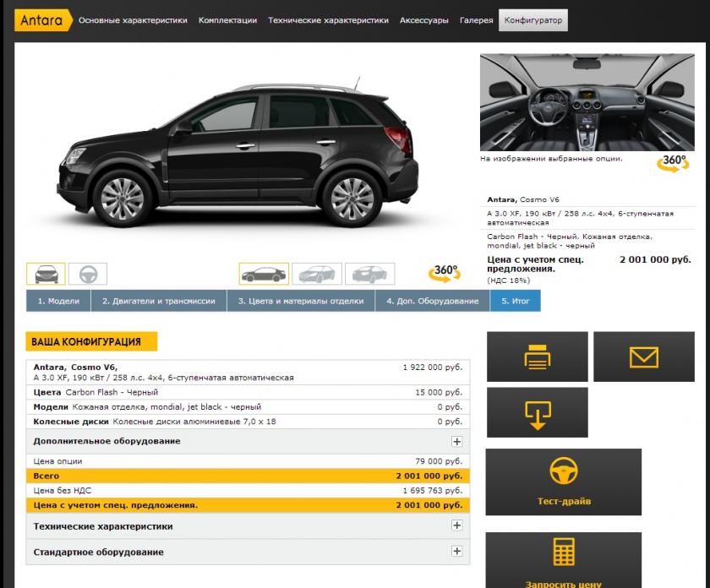Click the price 1 922 000 руб.
710x588 pixels.
(433, 367)
